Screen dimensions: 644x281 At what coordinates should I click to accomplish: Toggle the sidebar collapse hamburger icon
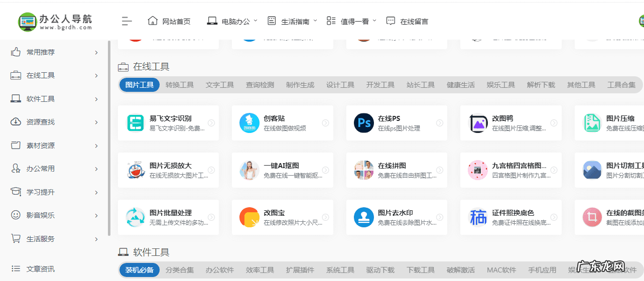(127, 21)
